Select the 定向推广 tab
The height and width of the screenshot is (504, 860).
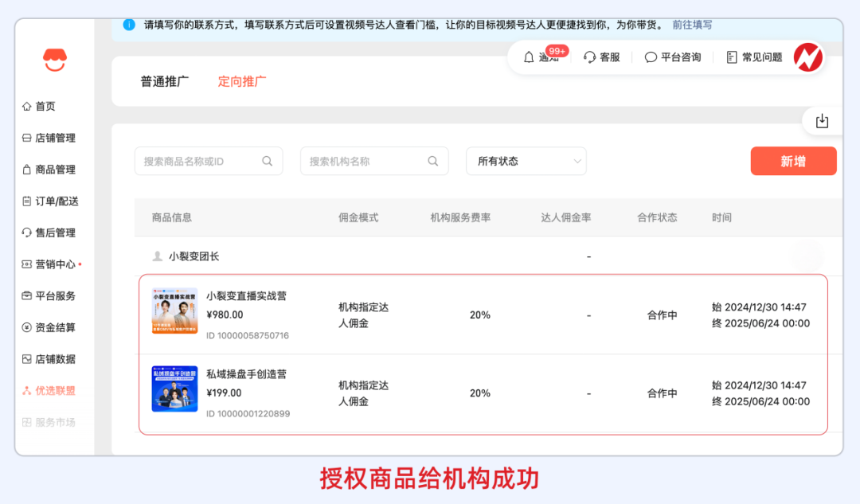(x=241, y=80)
